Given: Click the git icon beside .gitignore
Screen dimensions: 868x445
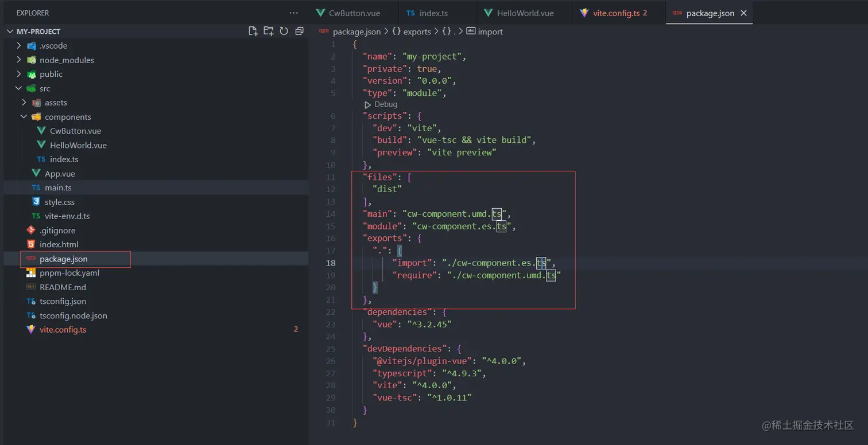Looking at the screenshot, I should tap(31, 230).
